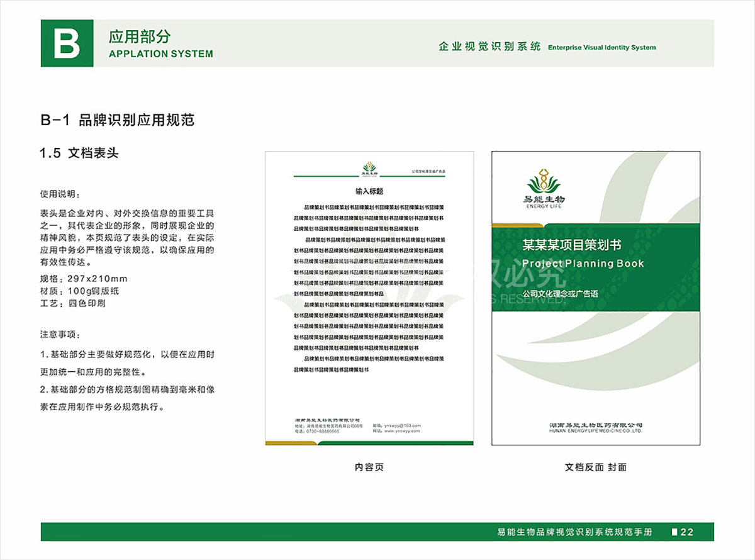This screenshot has height=560, width=755.
Task: Click the paragraph beginning '表头是企业对内'
Action: point(127,237)
